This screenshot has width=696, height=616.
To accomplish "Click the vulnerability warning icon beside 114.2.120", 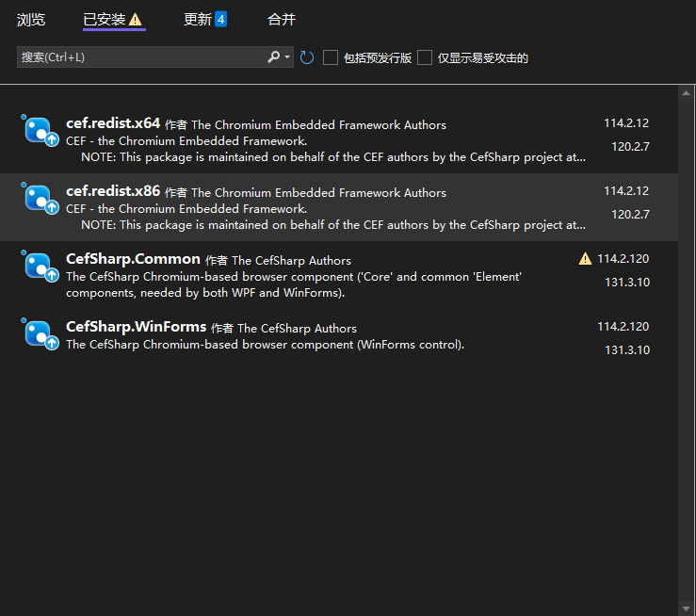I will click(585, 259).
